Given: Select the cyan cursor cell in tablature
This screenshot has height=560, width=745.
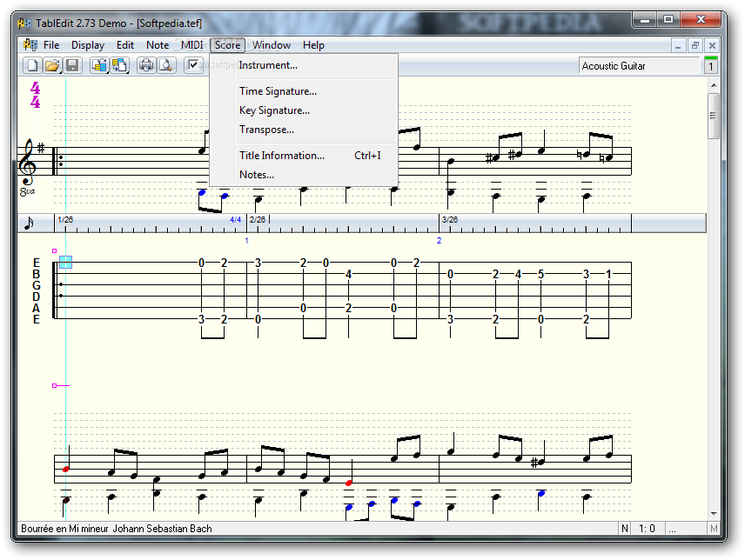Looking at the screenshot, I should 65,262.
